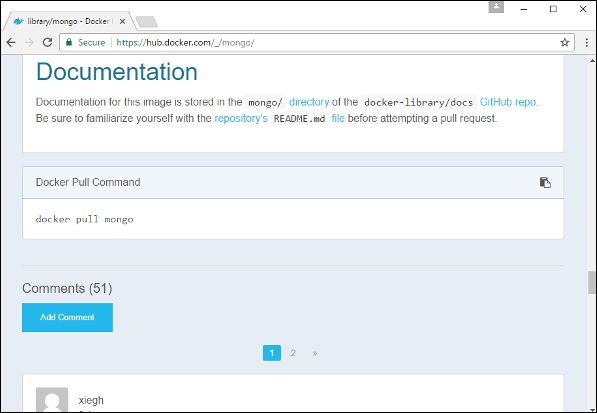The height and width of the screenshot is (413, 597).
Task: Open the mongo/ directory link
Action: (309, 102)
